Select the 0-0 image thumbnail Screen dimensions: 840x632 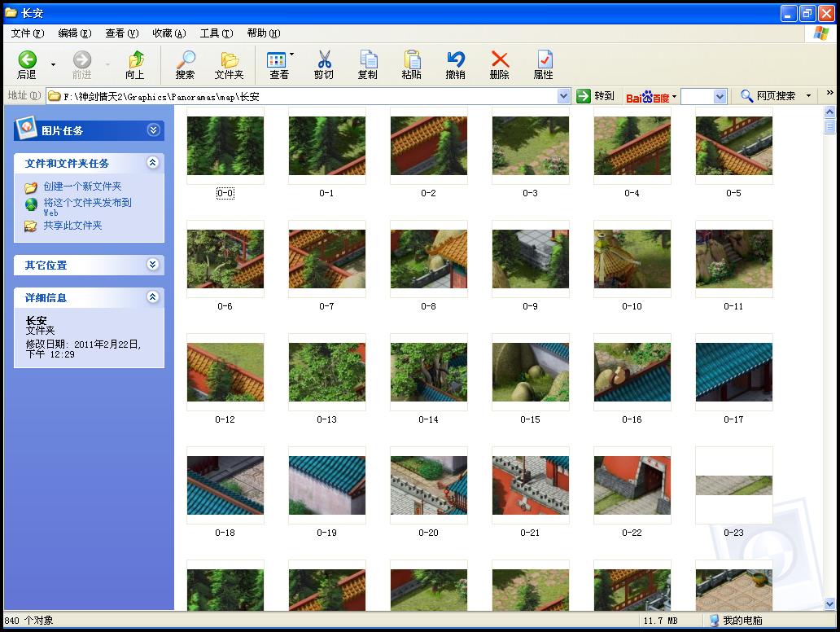225,146
